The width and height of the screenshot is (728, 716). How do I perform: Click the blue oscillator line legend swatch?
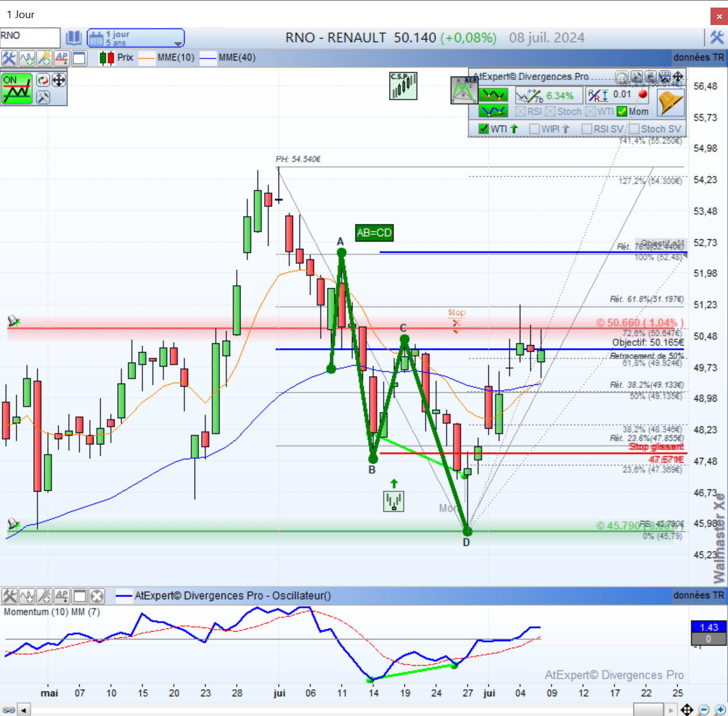[x=124, y=596]
